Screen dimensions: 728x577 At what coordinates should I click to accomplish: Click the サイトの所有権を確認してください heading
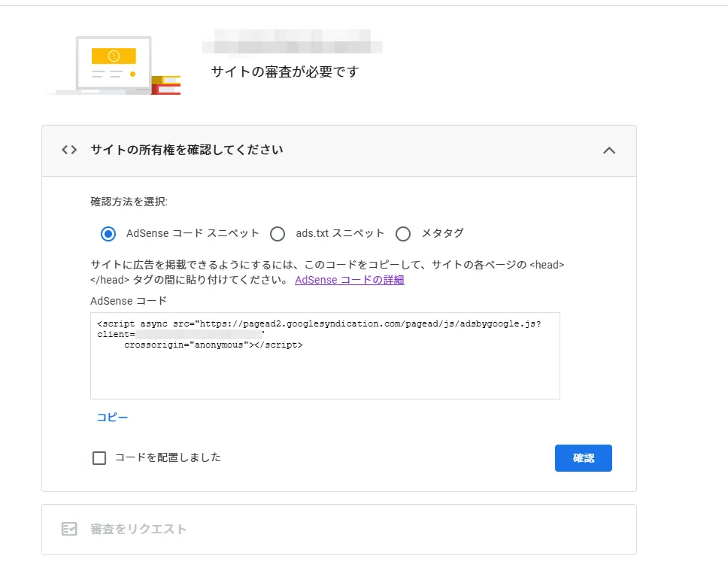(x=187, y=150)
